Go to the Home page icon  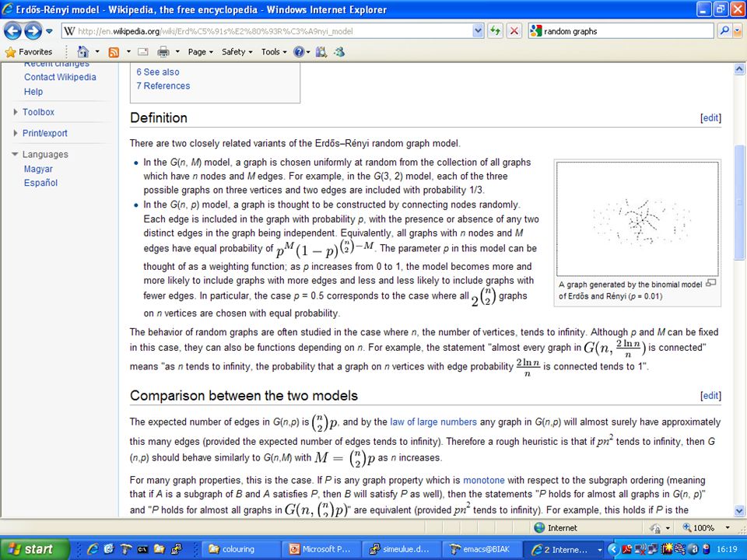83,52
